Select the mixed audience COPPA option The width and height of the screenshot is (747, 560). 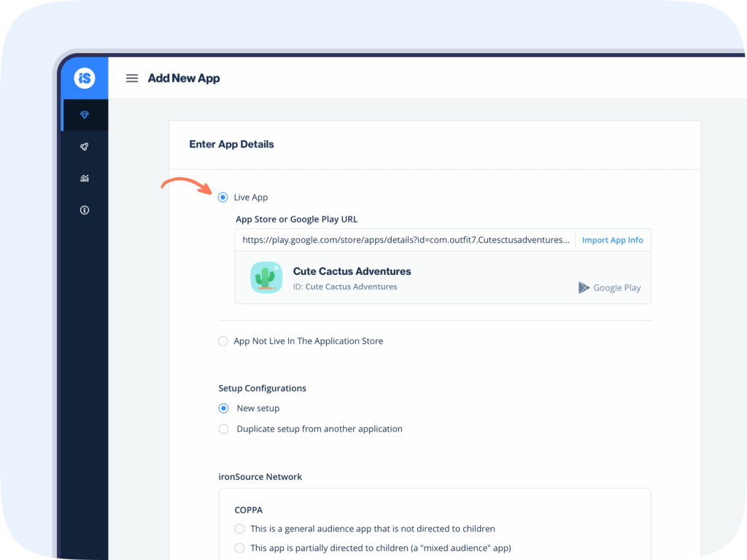click(x=239, y=548)
